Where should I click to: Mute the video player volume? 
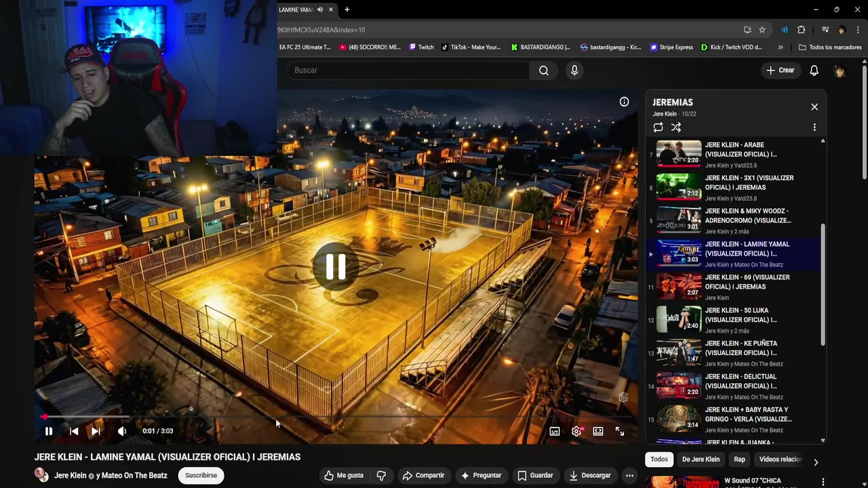pyautogui.click(x=122, y=431)
